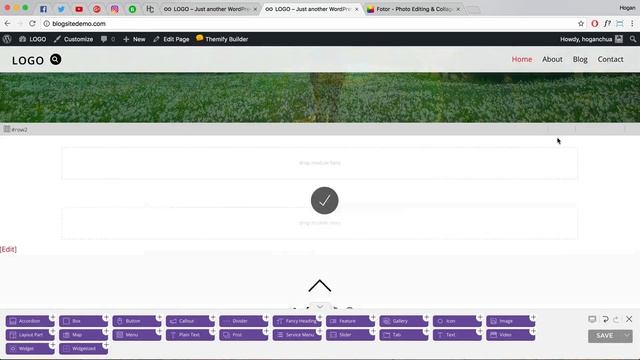Select the Box module
The width and height of the screenshot is (640, 360).
[x=83, y=321]
